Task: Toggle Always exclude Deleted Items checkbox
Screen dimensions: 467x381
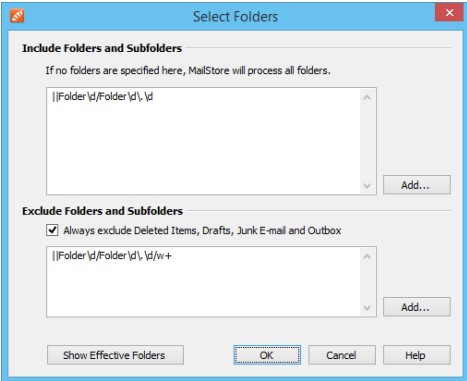Action: pyautogui.click(x=52, y=230)
